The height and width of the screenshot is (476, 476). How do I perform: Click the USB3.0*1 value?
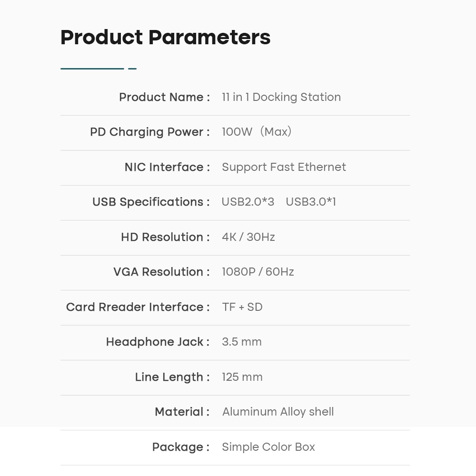click(311, 202)
